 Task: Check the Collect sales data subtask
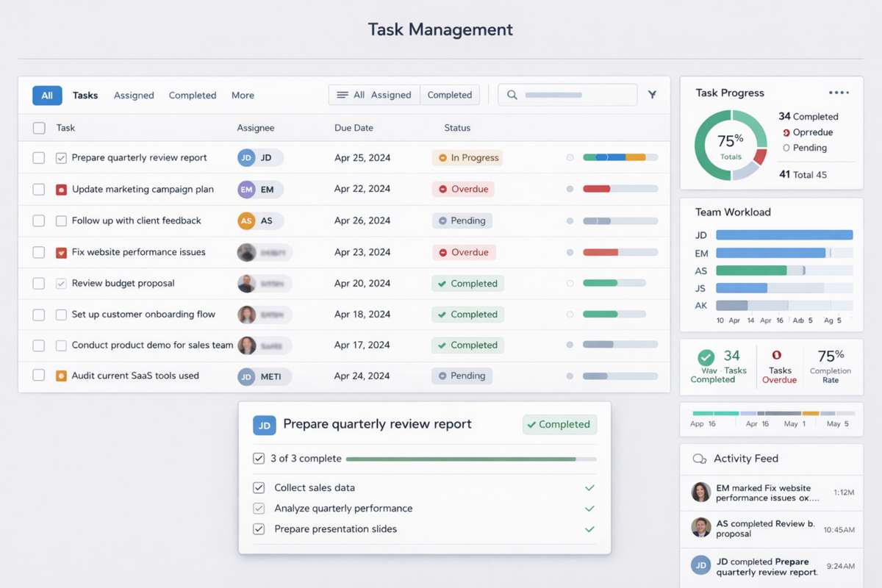point(259,487)
